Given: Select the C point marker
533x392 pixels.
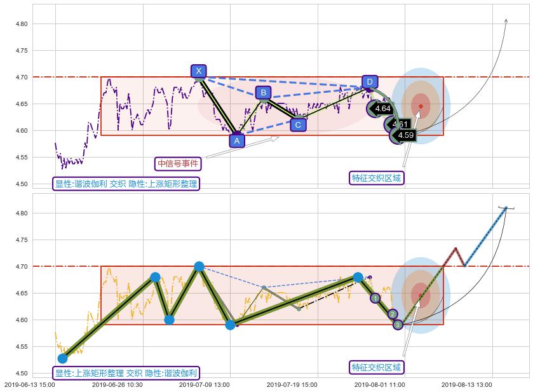Looking at the screenshot, I should click(x=298, y=125).
